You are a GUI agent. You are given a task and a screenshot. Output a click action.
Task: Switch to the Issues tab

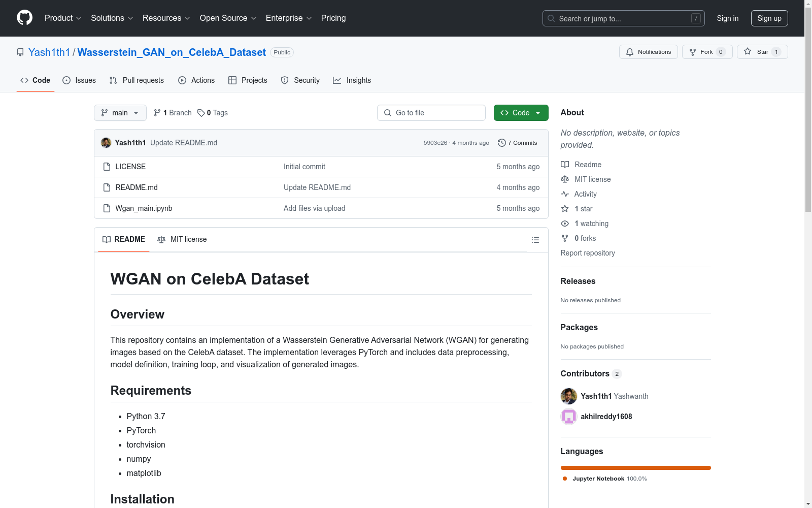pyautogui.click(x=79, y=80)
